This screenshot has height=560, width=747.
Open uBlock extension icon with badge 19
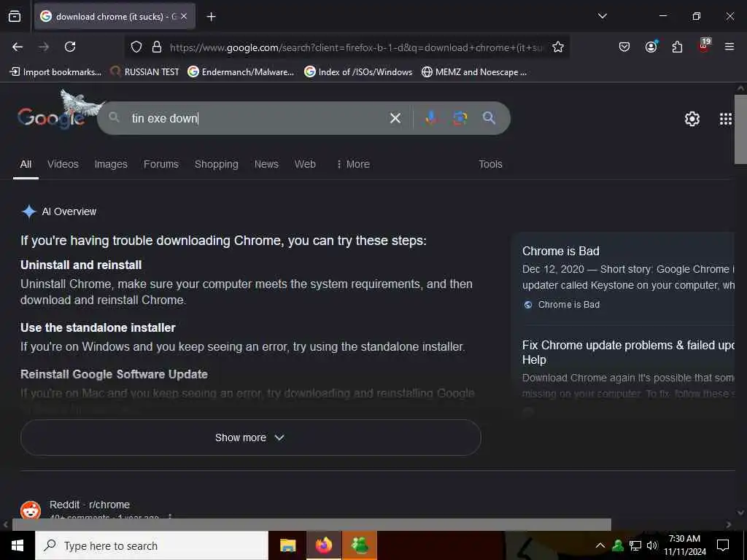click(x=704, y=46)
